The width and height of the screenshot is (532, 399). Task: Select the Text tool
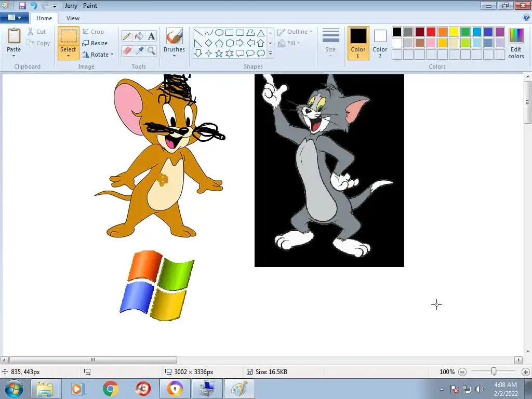click(x=151, y=36)
